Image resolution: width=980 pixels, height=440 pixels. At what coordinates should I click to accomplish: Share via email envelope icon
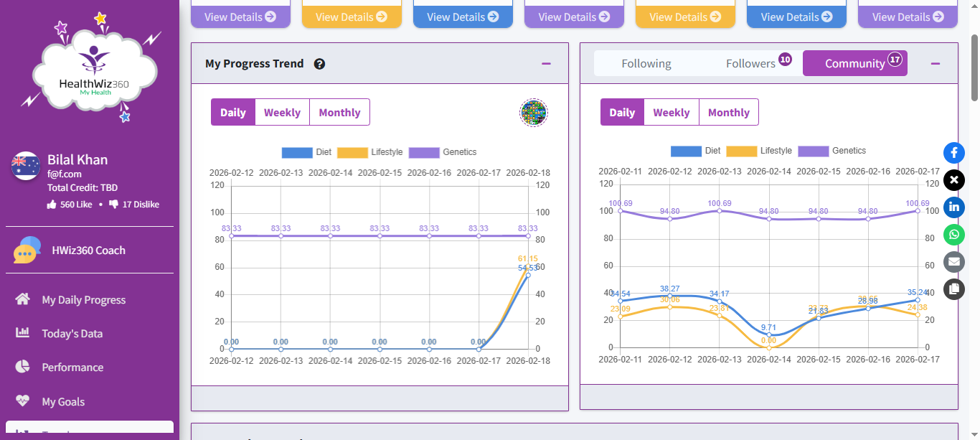(x=954, y=262)
